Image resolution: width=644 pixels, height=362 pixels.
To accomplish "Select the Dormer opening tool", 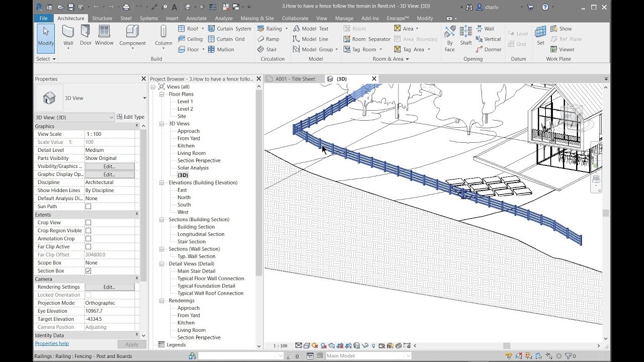I will pos(489,50).
